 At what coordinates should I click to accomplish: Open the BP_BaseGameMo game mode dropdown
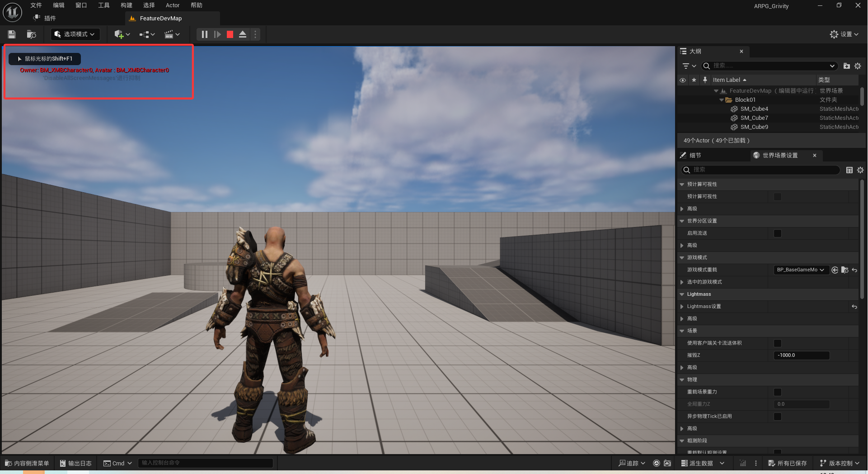coord(801,270)
